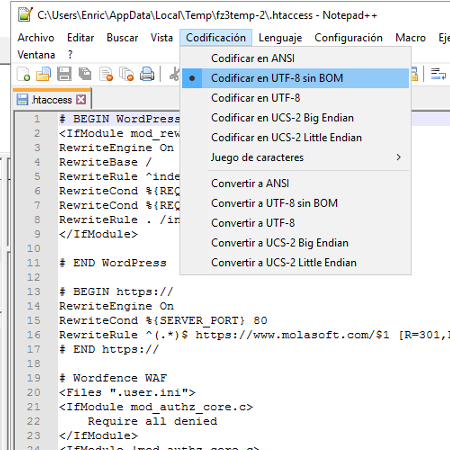450x450 pixels.
Task: Click line number 12 in the margin
Action: (x=34, y=277)
